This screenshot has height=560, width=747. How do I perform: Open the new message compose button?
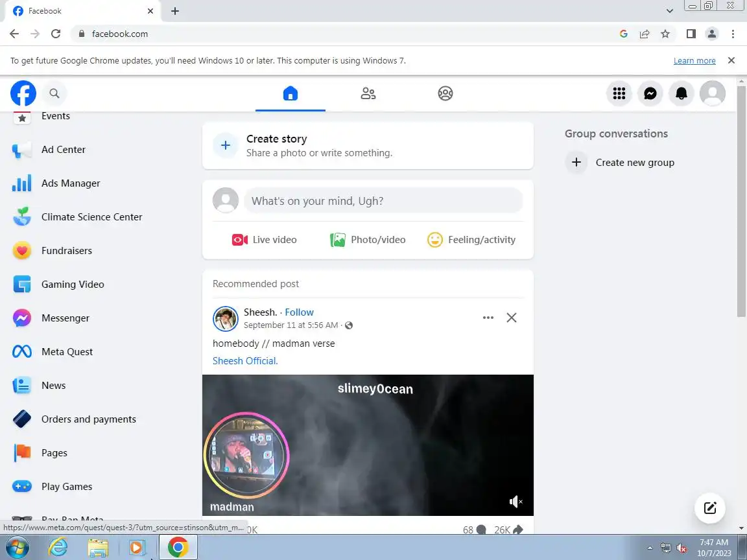coord(710,508)
